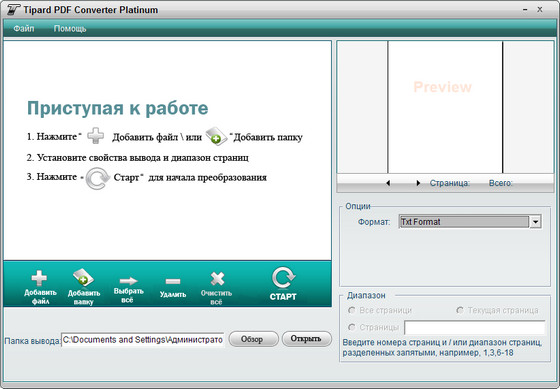Click the Preview page area

coord(445,107)
